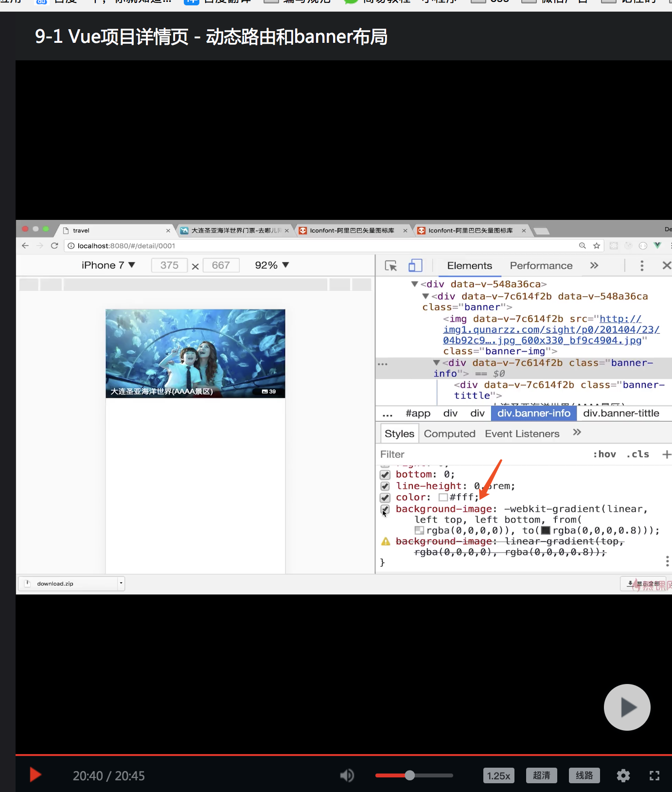
Task: Click the bookmark star in address bar
Action: (x=597, y=246)
